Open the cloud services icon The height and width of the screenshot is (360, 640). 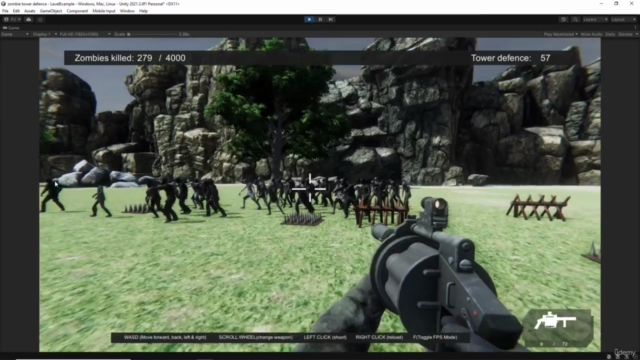pyautogui.click(x=29, y=19)
